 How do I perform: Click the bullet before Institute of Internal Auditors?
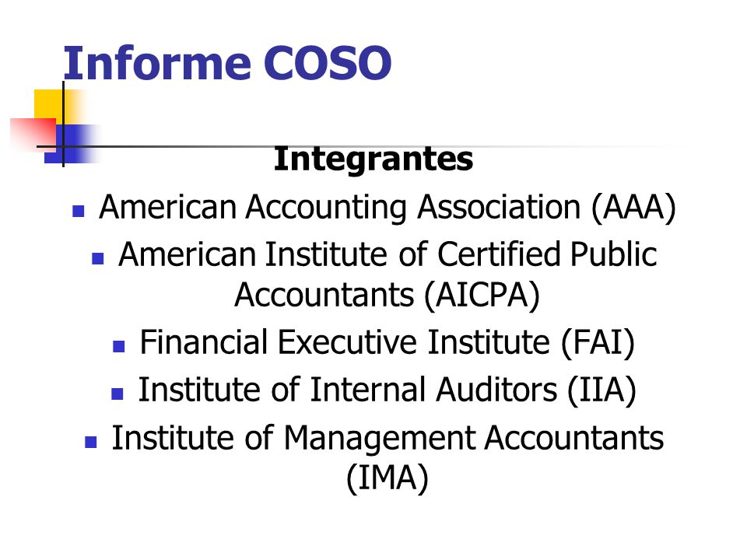tap(117, 394)
